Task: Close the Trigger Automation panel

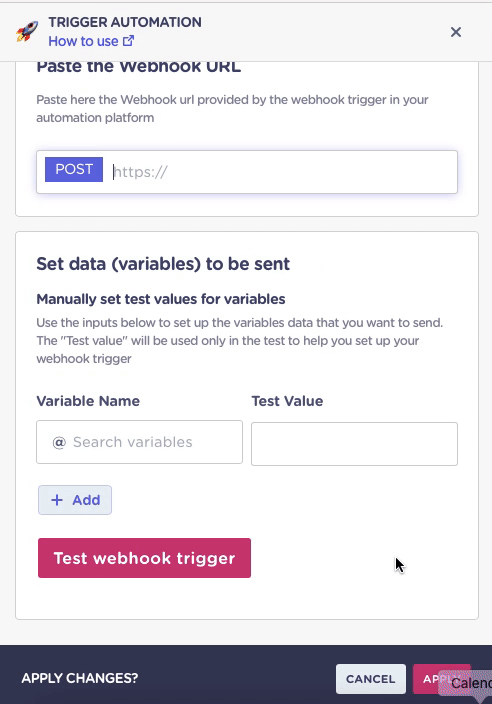Action: [456, 32]
